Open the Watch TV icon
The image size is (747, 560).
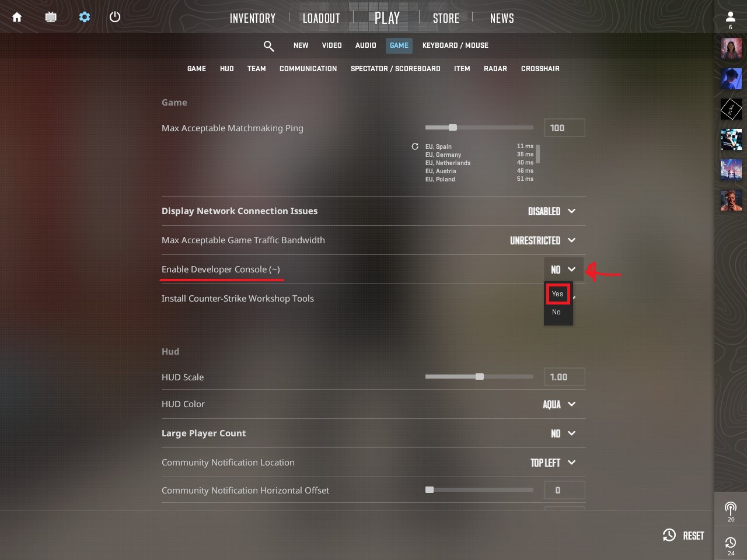point(51,17)
